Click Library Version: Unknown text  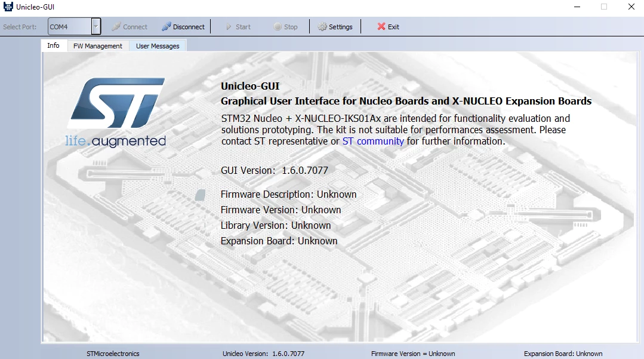(276, 225)
